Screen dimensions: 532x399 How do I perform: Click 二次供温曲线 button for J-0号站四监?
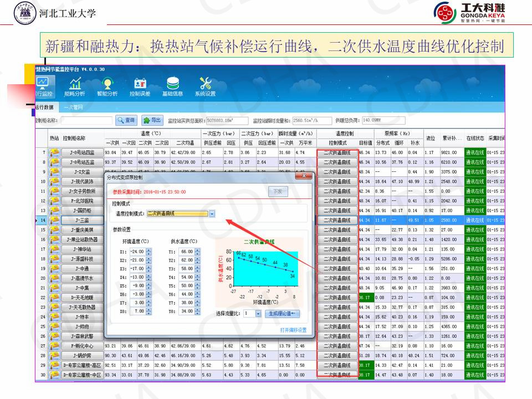(x=337, y=152)
